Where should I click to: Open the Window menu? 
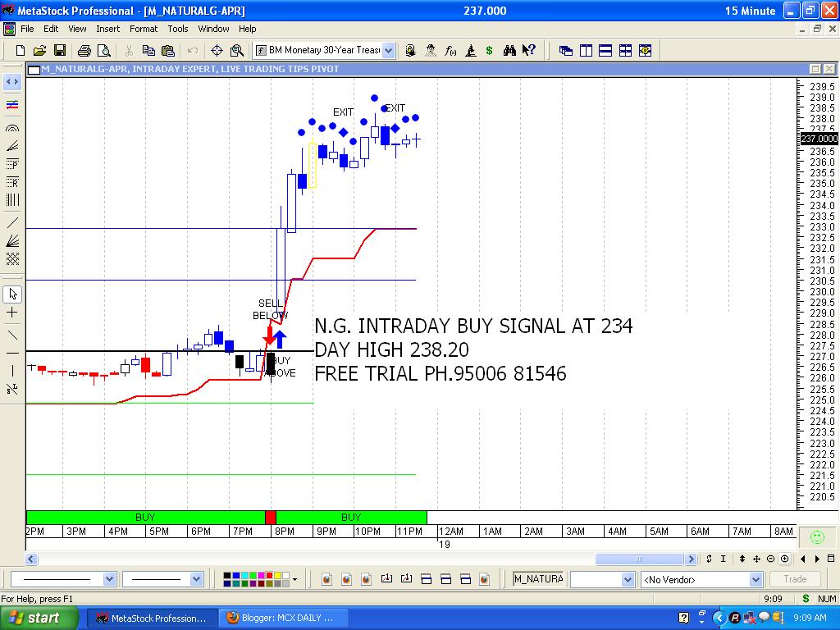[213, 29]
